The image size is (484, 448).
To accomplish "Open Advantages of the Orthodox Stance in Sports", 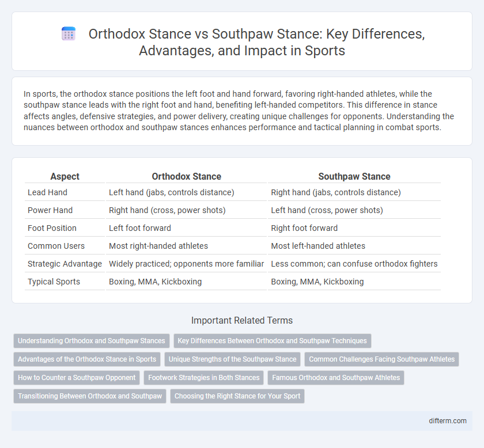I will (x=87, y=359).
